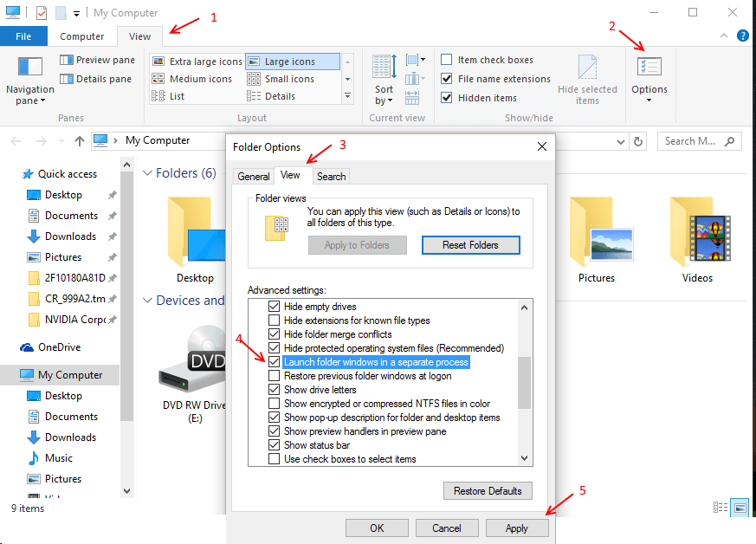Image resolution: width=756 pixels, height=544 pixels.
Task: Collapse the Folders (6) group
Action: click(147, 172)
